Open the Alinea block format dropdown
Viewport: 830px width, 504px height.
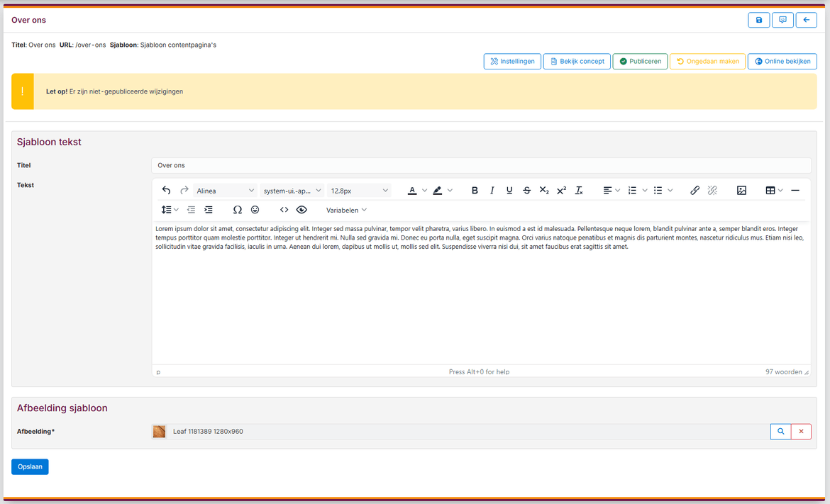coord(225,191)
